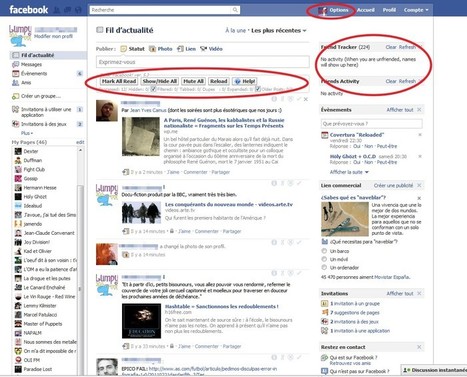Click the Amis icon in the left sidebar

[x=16, y=82]
